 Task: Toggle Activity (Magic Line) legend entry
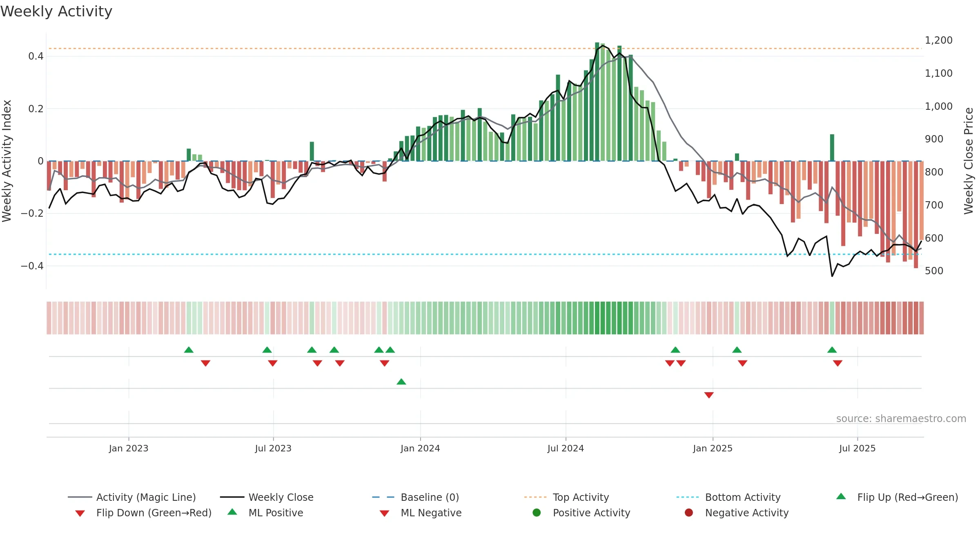(131, 497)
